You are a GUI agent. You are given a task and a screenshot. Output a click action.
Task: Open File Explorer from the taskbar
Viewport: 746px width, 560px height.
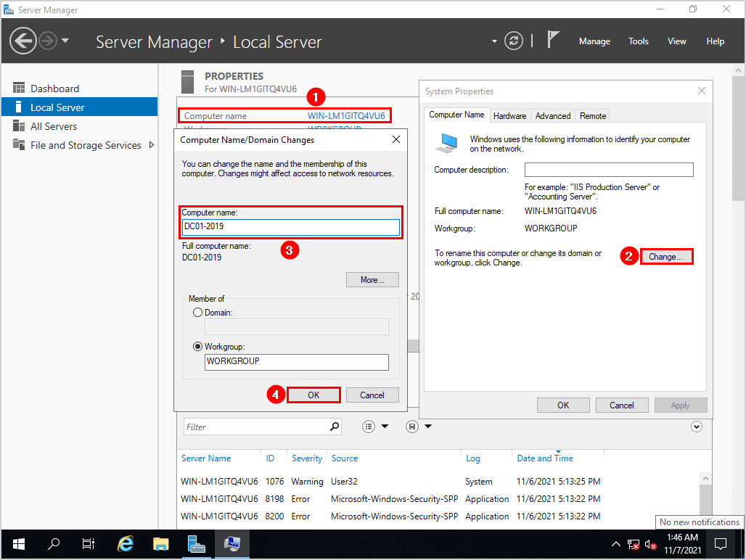click(x=161, y=544)
